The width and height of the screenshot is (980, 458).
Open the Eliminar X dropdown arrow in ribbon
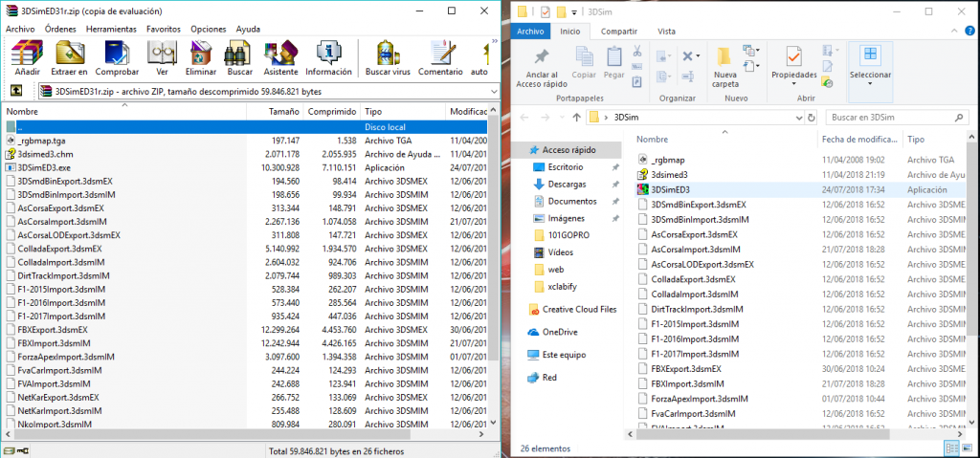click(698, 56)
